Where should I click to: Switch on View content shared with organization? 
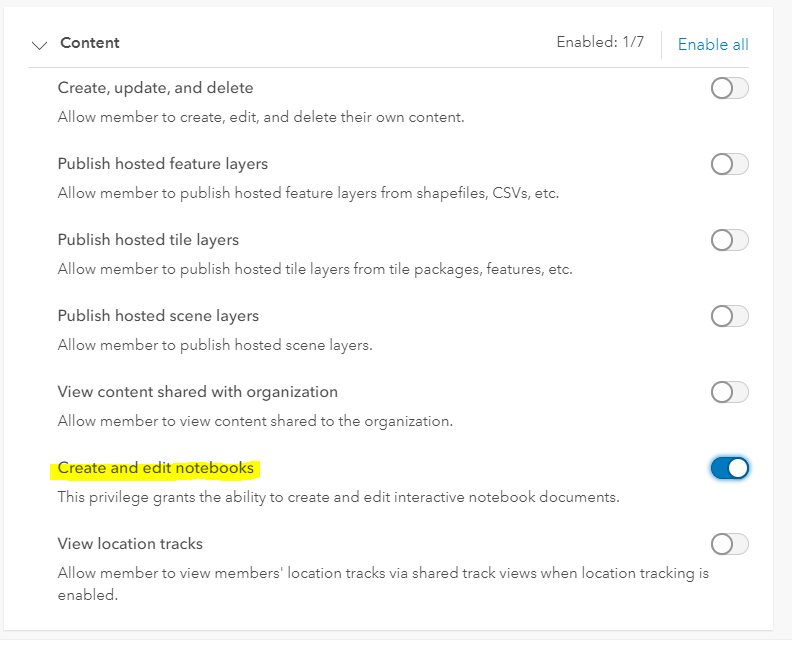pos(729,392)
